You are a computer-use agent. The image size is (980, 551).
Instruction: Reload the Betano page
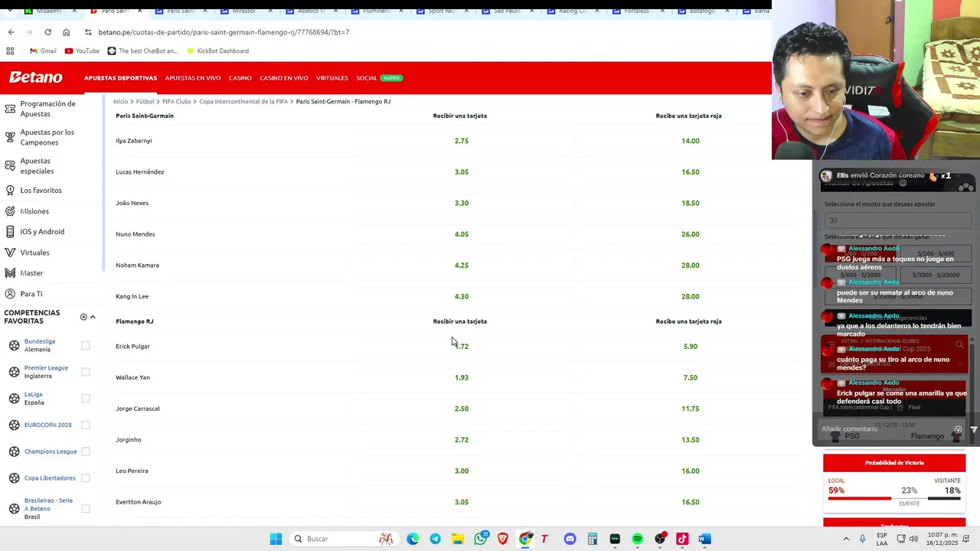(x=47, y=32)
